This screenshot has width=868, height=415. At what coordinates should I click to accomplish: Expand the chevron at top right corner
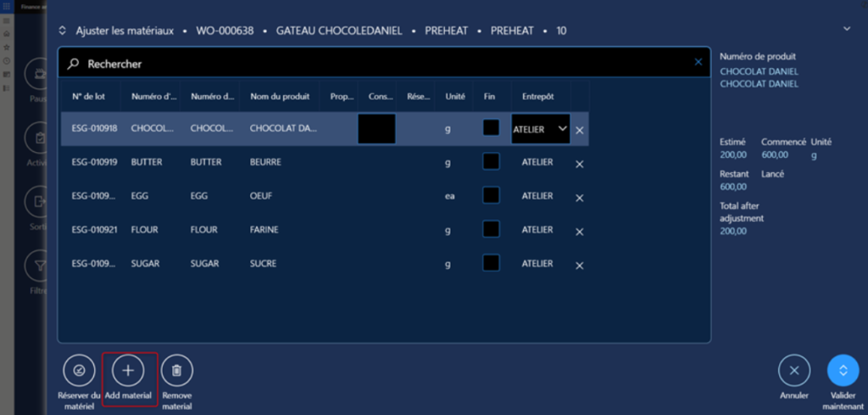pyautogui.click(x=845, y=29)
